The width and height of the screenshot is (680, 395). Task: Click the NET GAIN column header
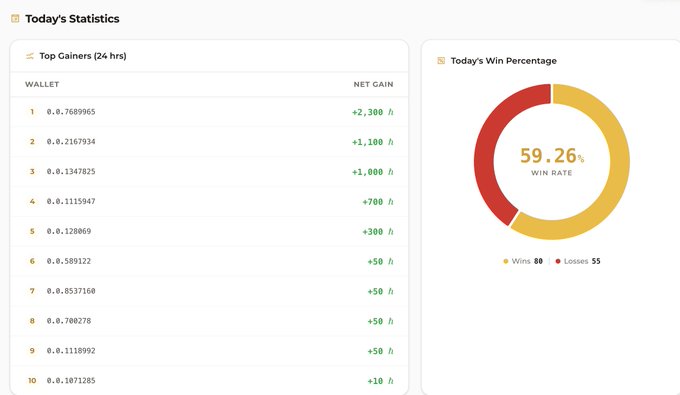373,84
